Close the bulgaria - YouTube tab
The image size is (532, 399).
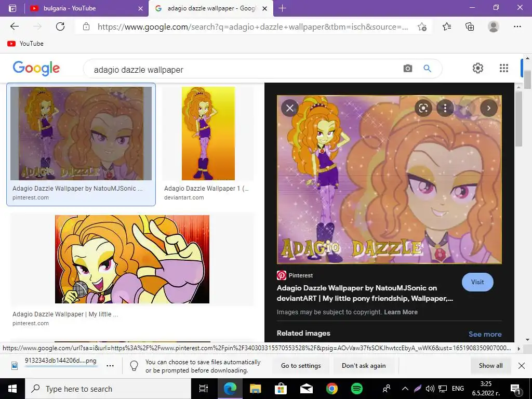pyautogui.click(x=140, y=8)
